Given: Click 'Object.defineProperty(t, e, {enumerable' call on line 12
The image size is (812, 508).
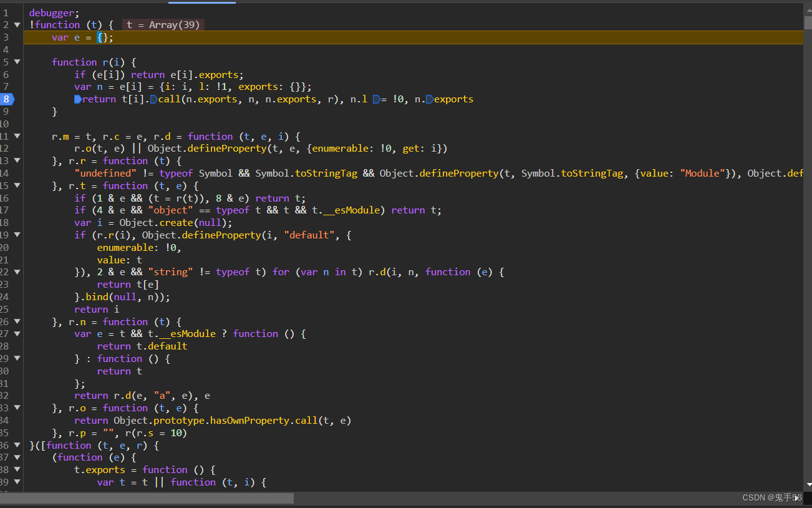Looking at the screenshot, I should (x=297, y=149).
